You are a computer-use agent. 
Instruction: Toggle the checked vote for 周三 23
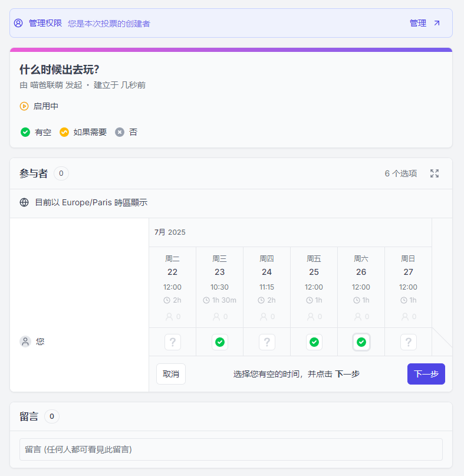click(220, 342)
